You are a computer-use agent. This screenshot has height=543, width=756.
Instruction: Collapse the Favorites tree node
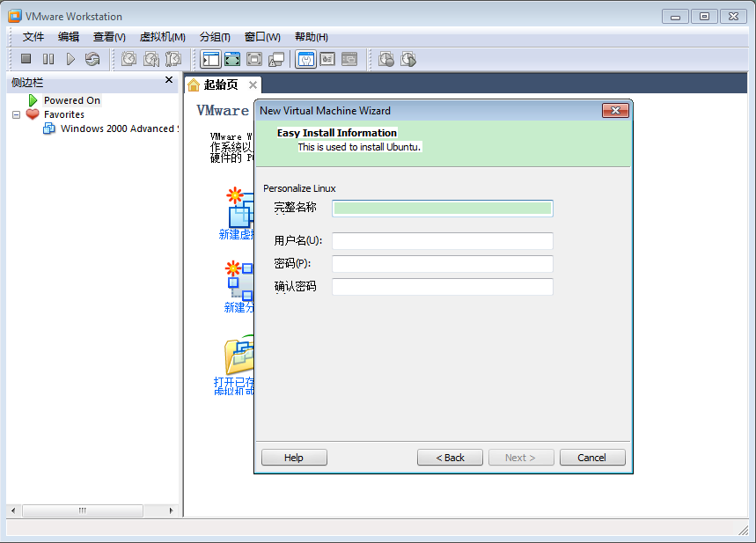tap(17, 114)
